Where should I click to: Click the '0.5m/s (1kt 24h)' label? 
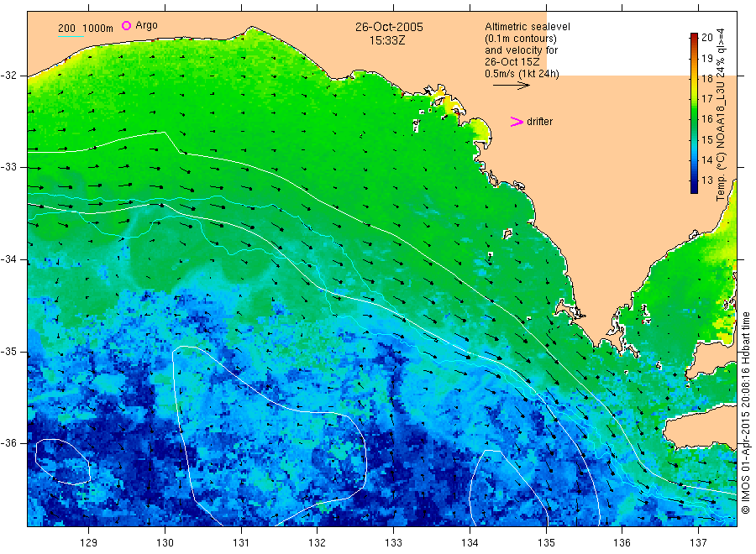522,74
